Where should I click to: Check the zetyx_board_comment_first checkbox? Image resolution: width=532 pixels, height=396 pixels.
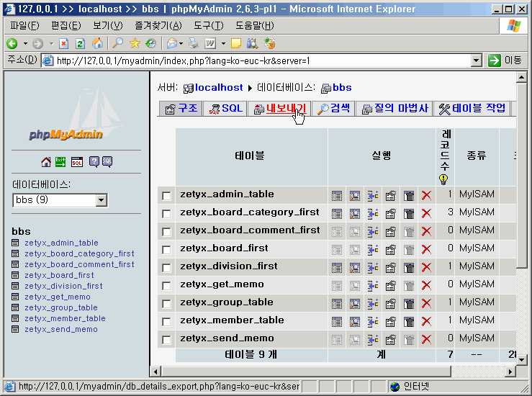click(x=166, y=232)
